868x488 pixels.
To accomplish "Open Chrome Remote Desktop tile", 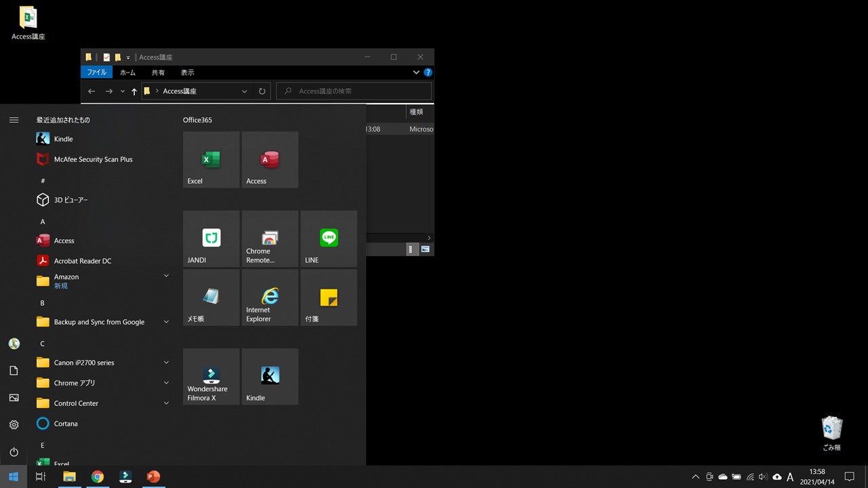I will (270, 239).
